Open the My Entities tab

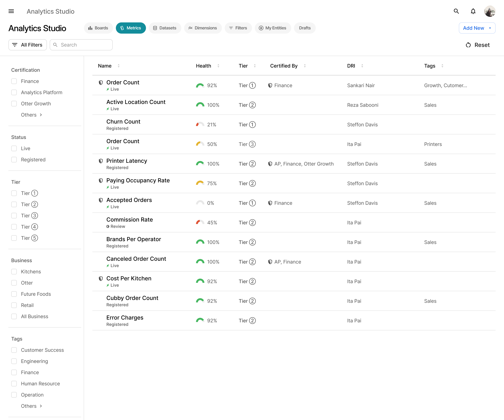click(x=273, y=28)
